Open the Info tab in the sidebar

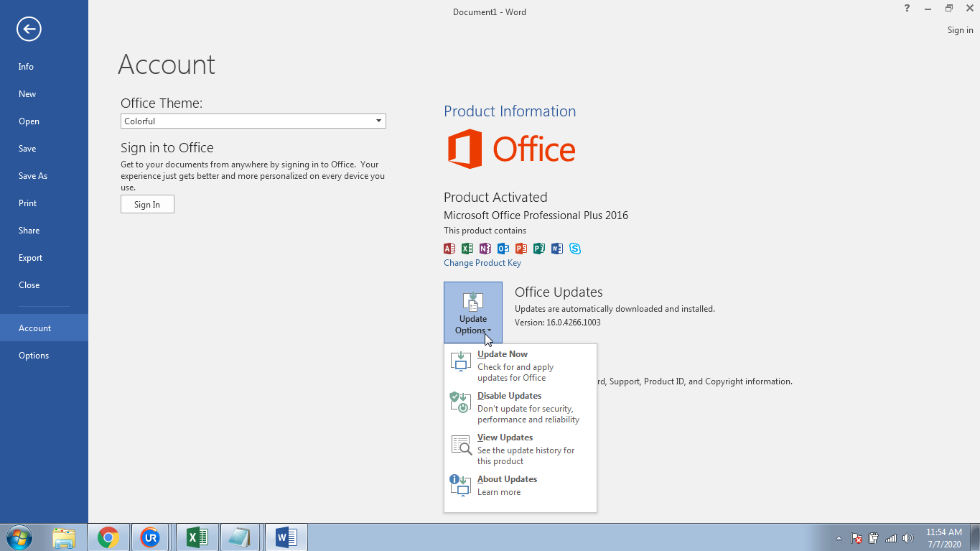click(x=26, y=67)
